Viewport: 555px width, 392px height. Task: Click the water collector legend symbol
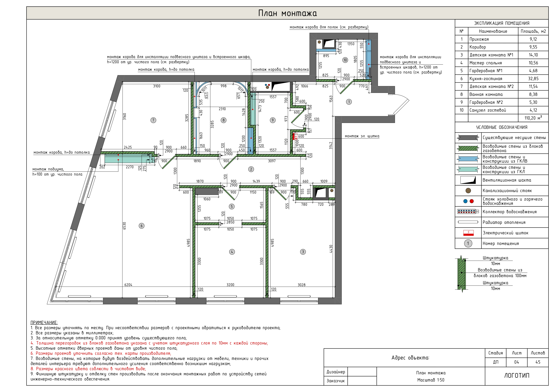(468, 212)
